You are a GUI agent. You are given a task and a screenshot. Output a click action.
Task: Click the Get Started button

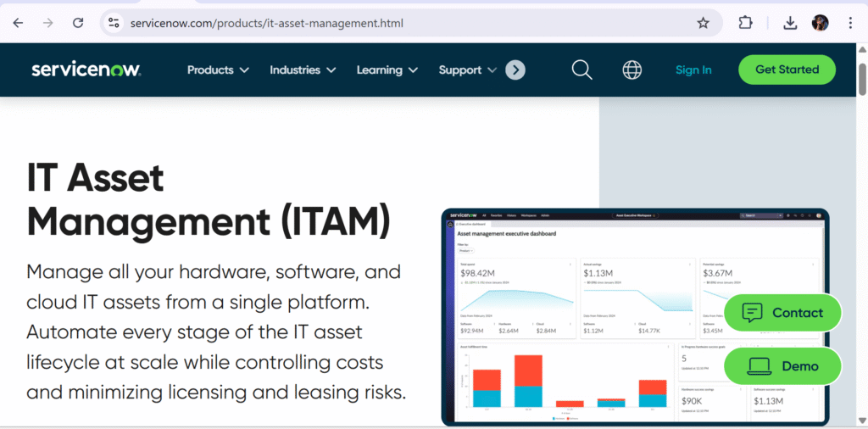(x=787, y=70)
